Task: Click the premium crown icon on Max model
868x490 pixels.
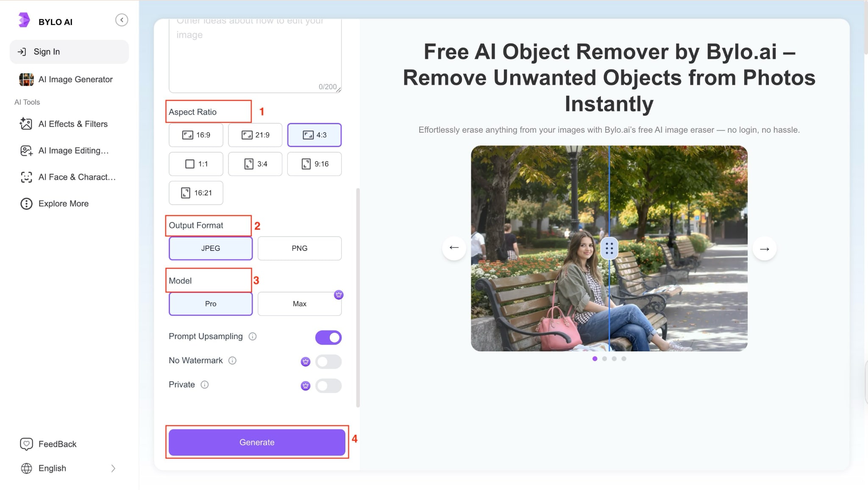Action: 338,295
